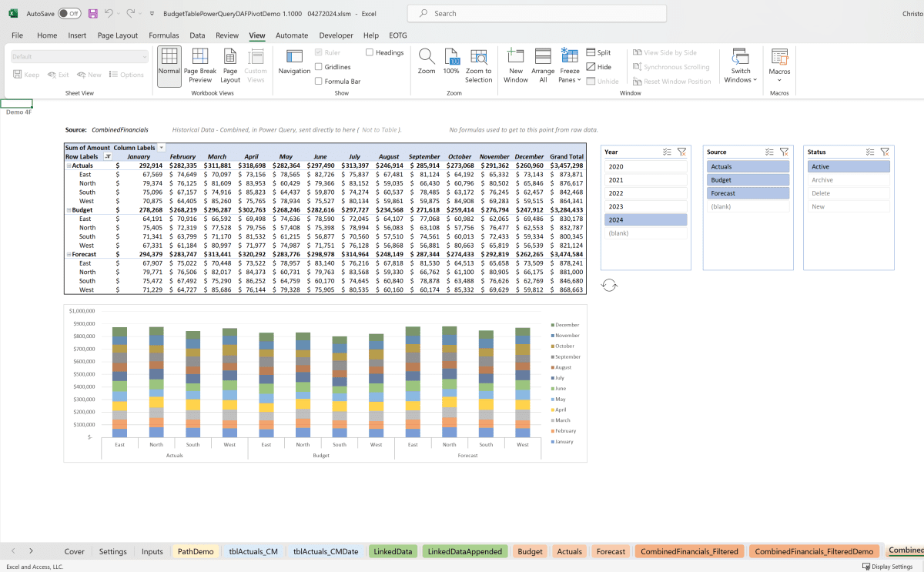
Task: Select 2024 in the Year slicer
Action: click(645, 219)
